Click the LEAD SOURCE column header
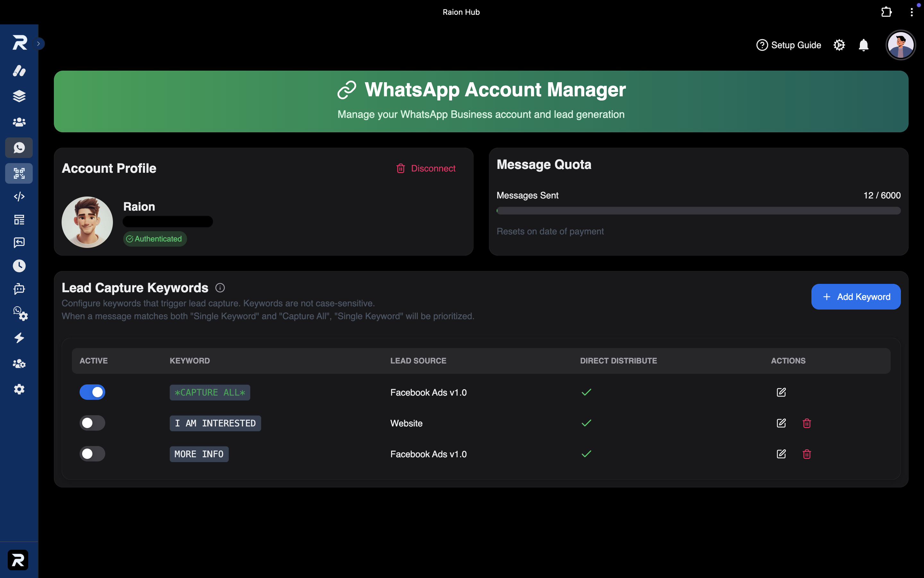 click(x=418, y=361)
